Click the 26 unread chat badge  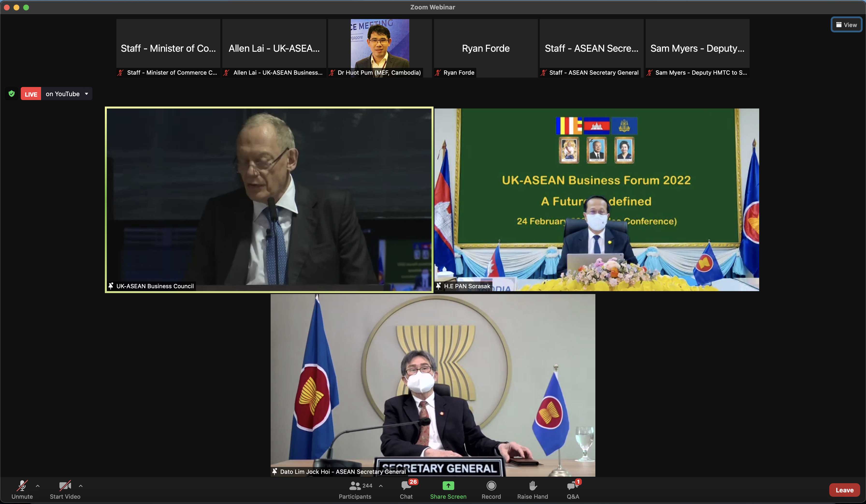[x=413, y=482]
